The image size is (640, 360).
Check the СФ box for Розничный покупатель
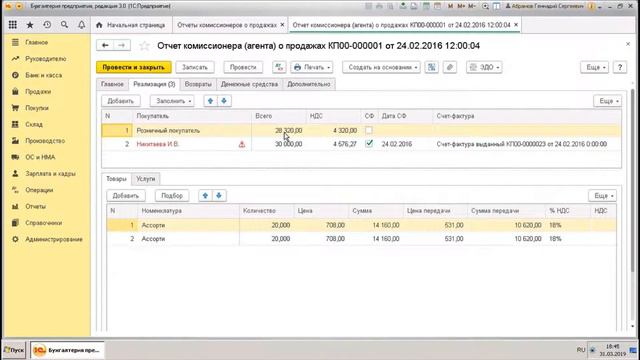point(369,130)
